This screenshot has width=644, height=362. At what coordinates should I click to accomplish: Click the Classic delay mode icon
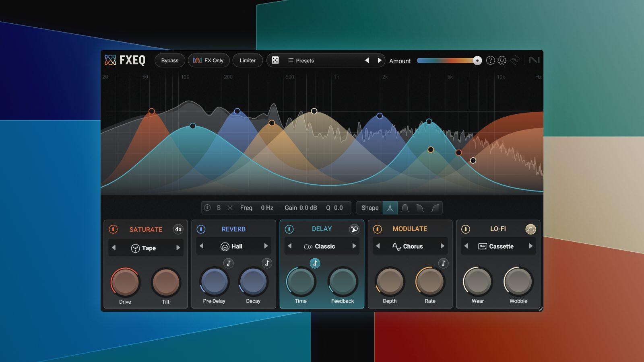308,247
